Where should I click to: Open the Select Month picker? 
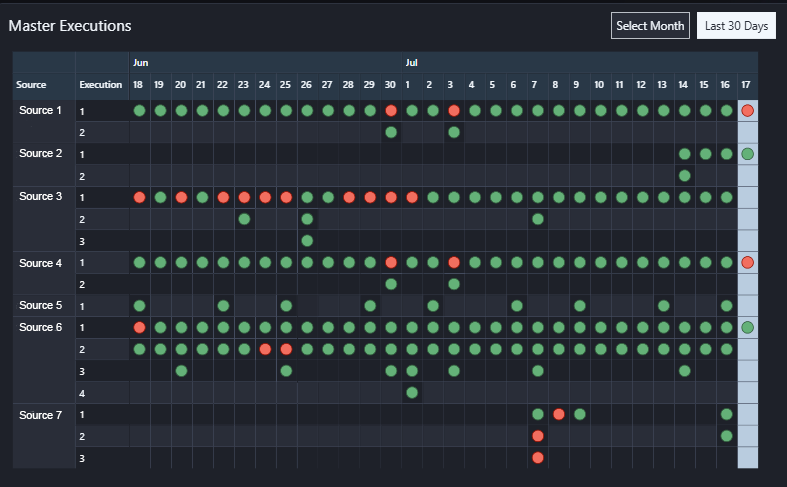click(650, 26)
